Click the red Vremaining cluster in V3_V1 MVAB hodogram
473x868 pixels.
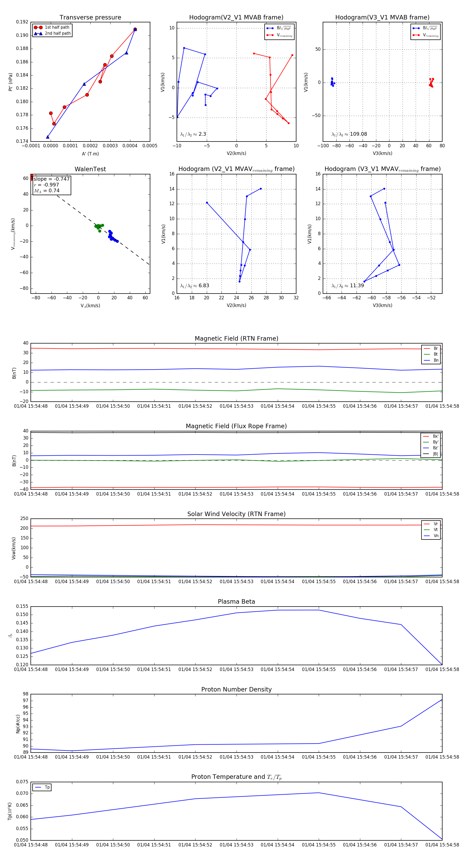[x=431, y=83]
